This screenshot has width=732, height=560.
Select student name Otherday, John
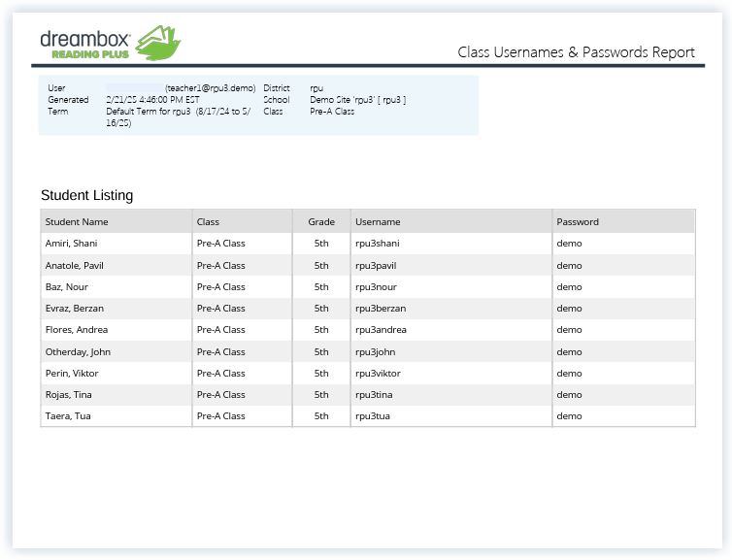click(x=78, y=352)
